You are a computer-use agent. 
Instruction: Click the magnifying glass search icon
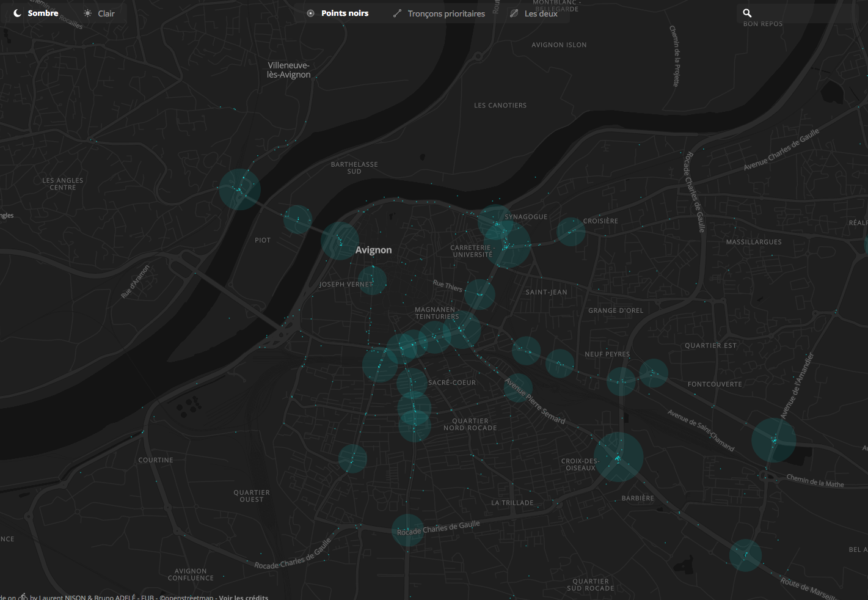(x=747, y=13)
